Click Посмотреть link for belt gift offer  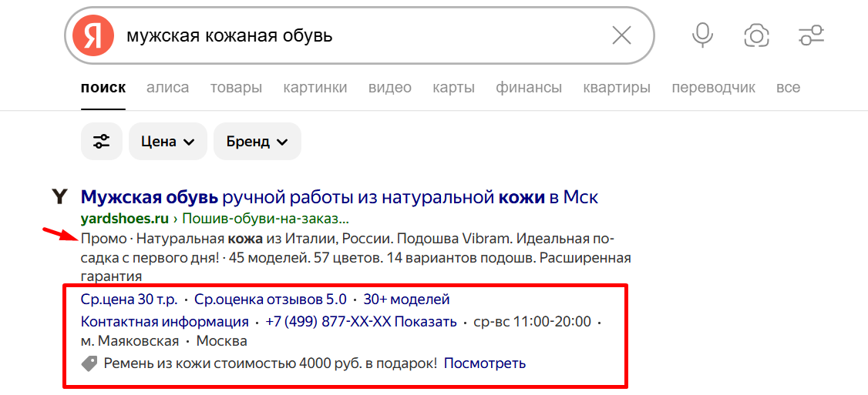pyautogui.click(x=485, y=363)
